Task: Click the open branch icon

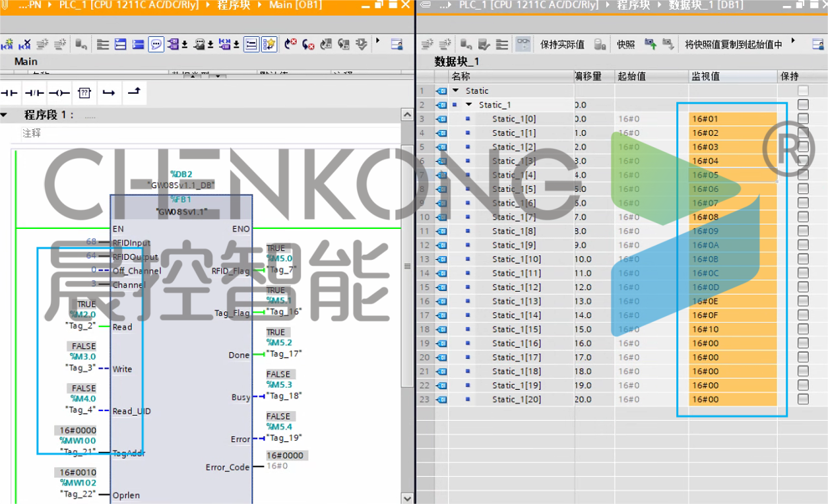Action: (109, 93)
